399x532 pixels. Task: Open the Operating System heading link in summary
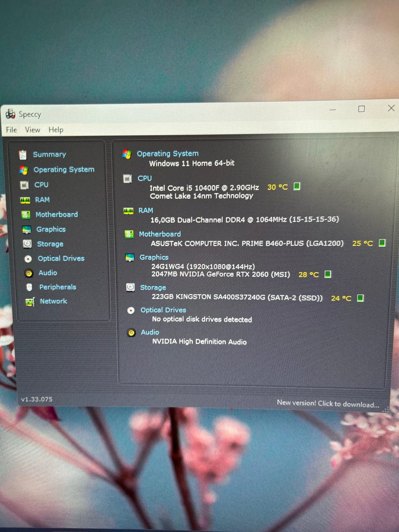[x=168, y=153]
